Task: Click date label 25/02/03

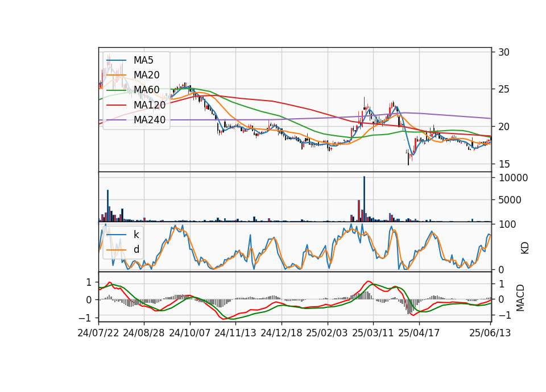Action: tap(327, 333)
